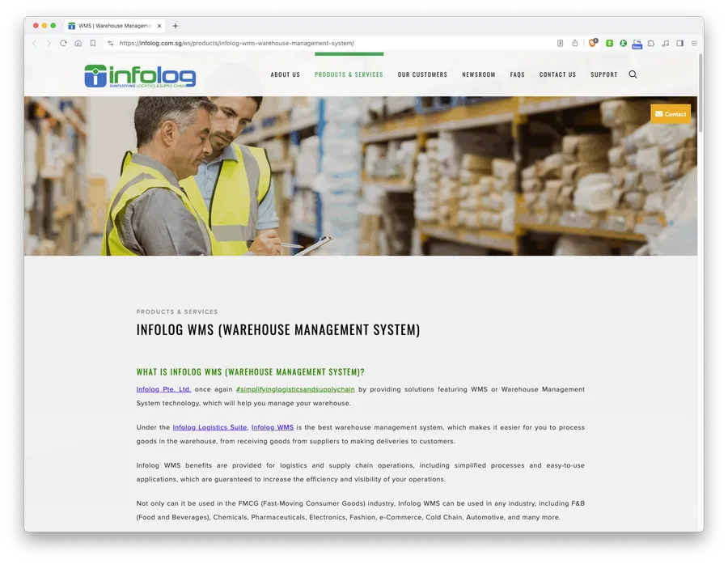Go back with the browser back arrow
Image resolution: width=728 pixels, height=564 pixels.
coord(34,43)
